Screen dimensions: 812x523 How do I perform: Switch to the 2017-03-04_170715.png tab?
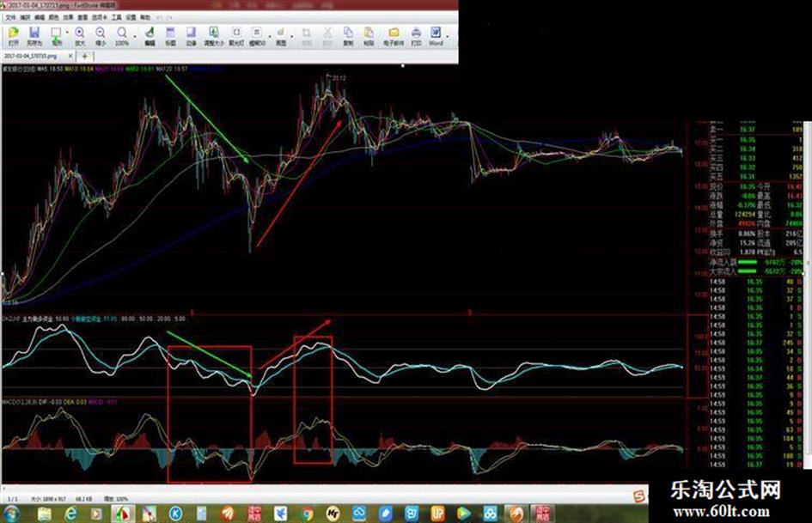point(31,56)
